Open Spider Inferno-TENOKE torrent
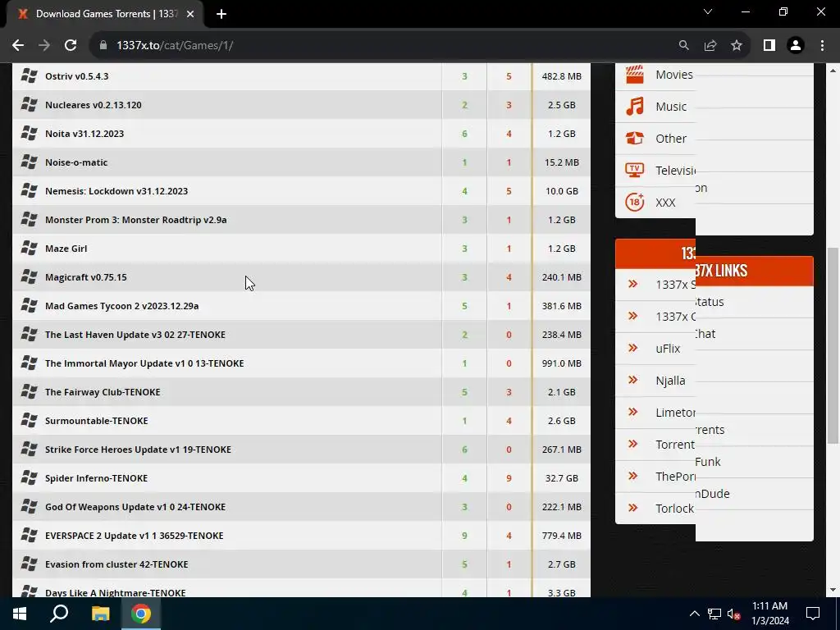This screenshot has width=840, height=630. [96, 478]
